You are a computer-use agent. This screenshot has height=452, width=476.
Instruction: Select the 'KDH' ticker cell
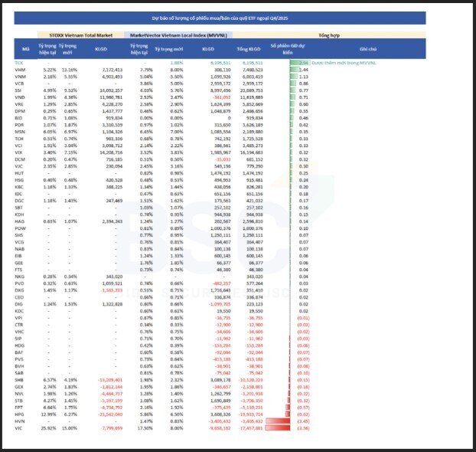pyautogui.click(x=19, y=215)
